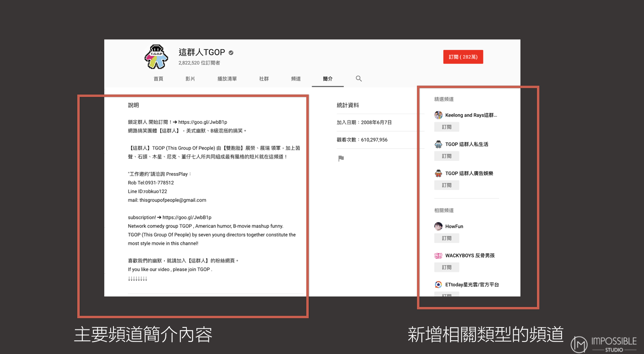Click the HowFun channel avatar
The height and width of the screenshot is (354, 644).
438,226
